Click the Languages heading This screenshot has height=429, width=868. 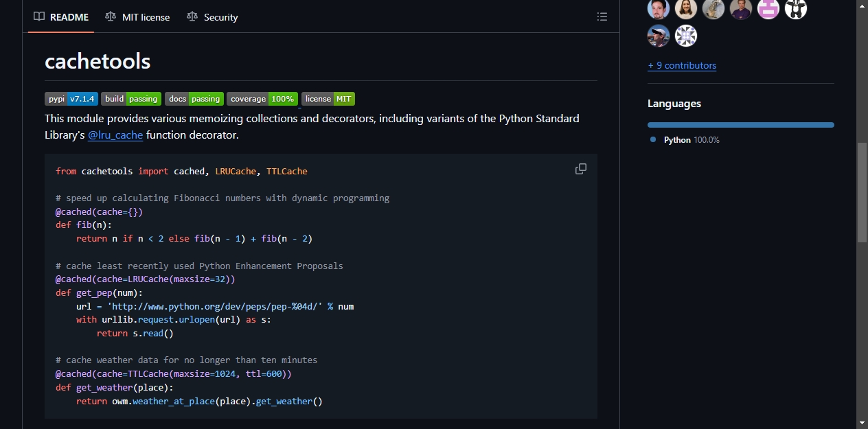click(x=674, y=104)
